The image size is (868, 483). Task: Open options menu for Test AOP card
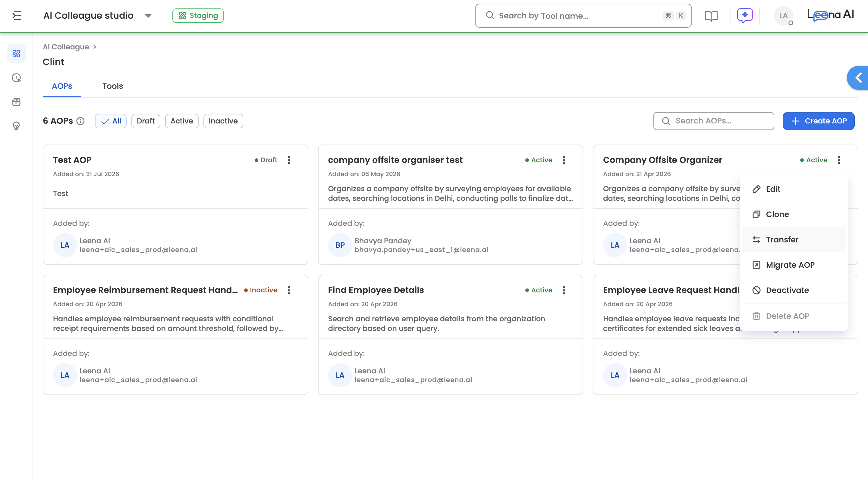[289, 160]
